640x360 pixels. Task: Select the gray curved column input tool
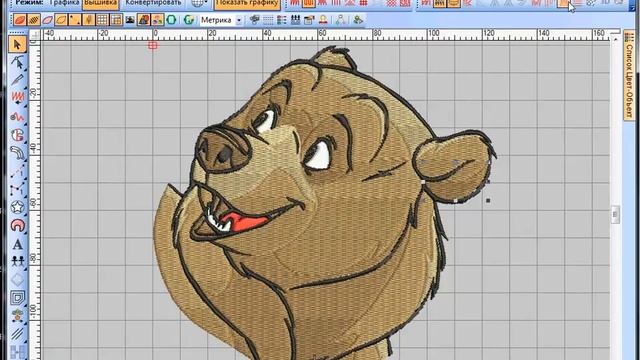pyautogui.click(x=17, y=153)
